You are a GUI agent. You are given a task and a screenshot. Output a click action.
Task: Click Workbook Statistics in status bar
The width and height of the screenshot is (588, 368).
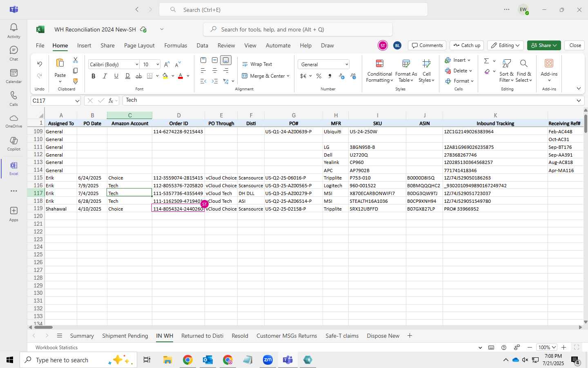pyautogui.click(x=56, y=348)
